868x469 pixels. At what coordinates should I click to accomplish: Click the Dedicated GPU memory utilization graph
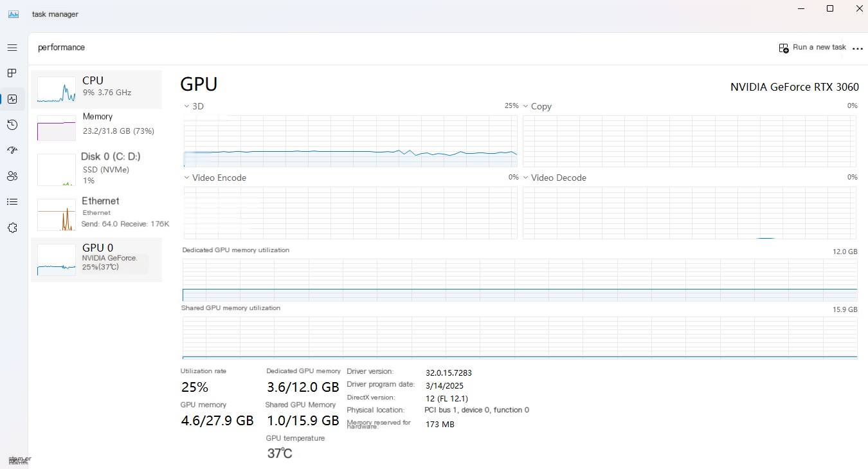point(520,280)
